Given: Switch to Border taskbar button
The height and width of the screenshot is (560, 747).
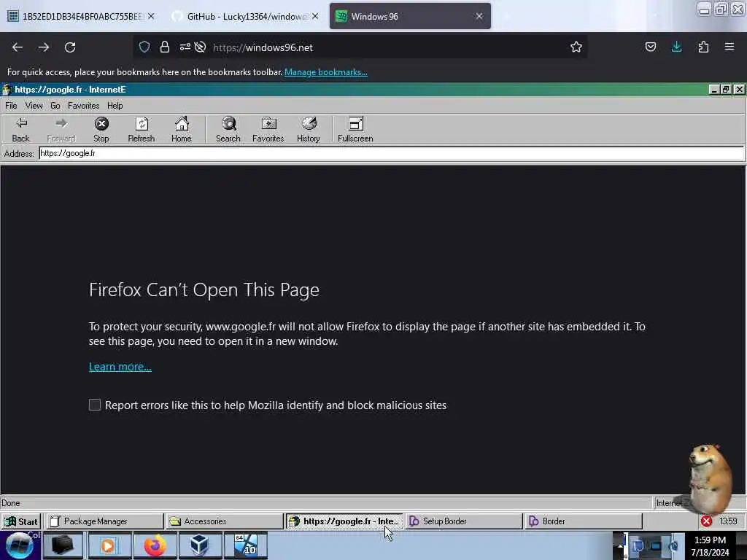Looking at the screenshot, I should (584, 521).
